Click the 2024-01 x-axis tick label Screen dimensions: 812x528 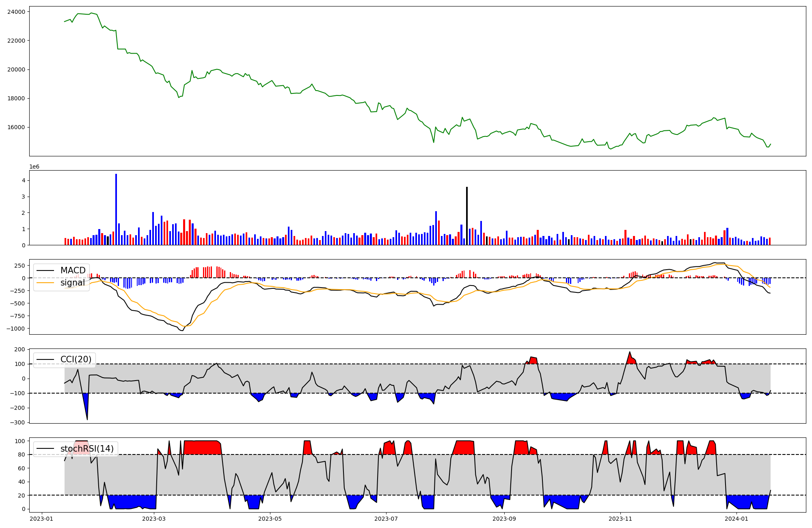tap(736, 519)
